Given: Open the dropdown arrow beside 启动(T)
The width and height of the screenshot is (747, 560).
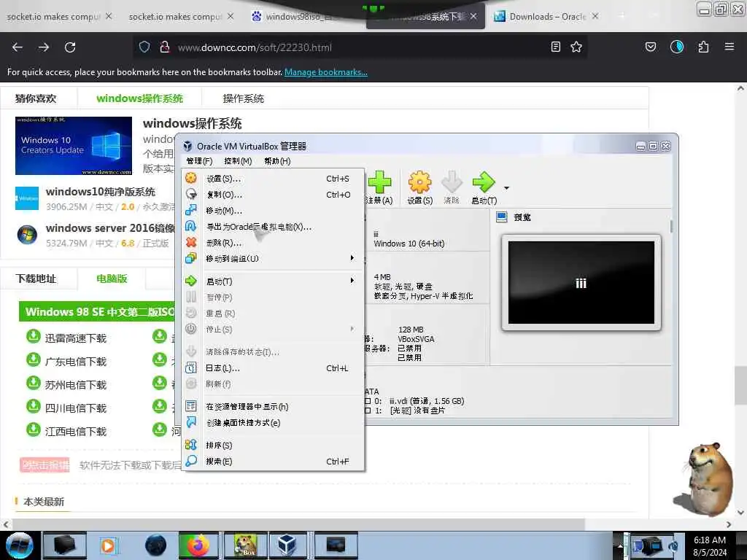Looking at the screenshot, I should [x=506, y=188].
